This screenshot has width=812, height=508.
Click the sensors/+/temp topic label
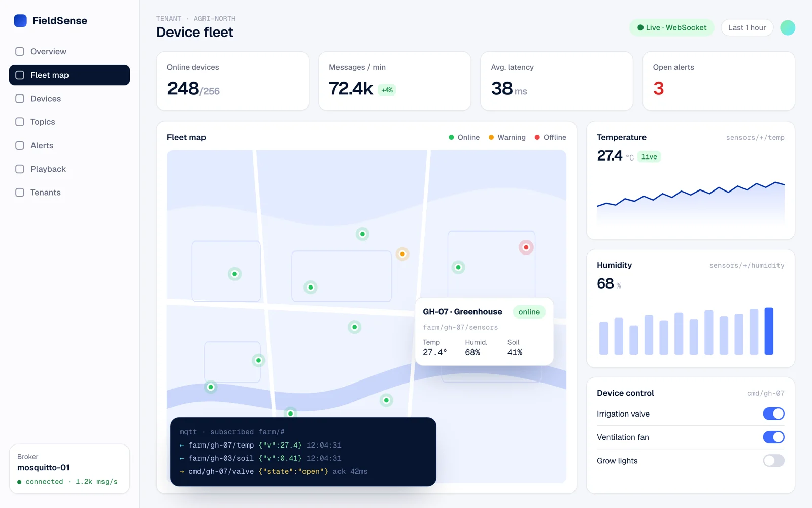[x=755, y=138]
